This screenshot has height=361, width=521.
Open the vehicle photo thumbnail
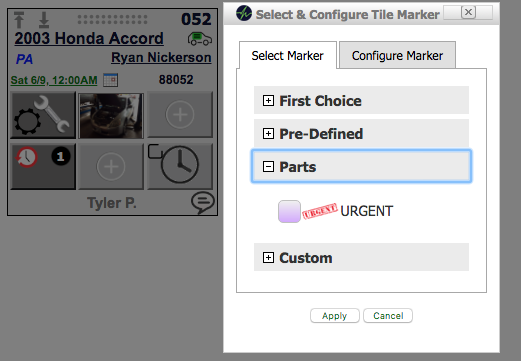[x=111, y=115]
